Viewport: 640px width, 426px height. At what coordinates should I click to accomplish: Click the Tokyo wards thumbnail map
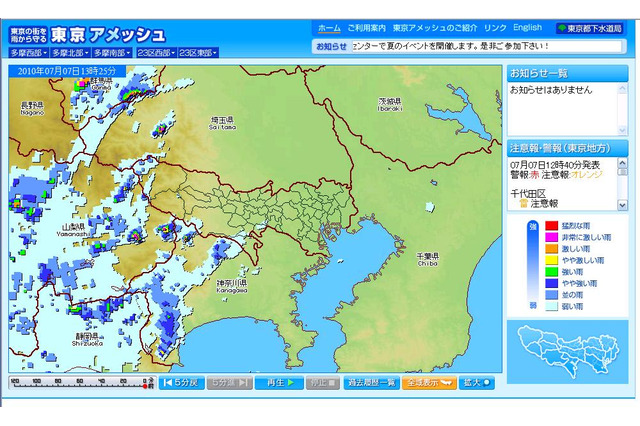(568, 352)
